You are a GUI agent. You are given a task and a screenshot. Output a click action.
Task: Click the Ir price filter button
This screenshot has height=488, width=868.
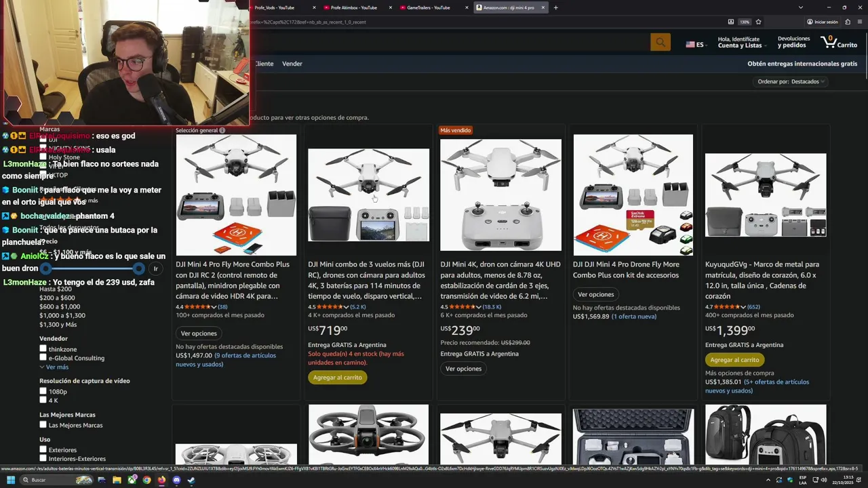155,268
